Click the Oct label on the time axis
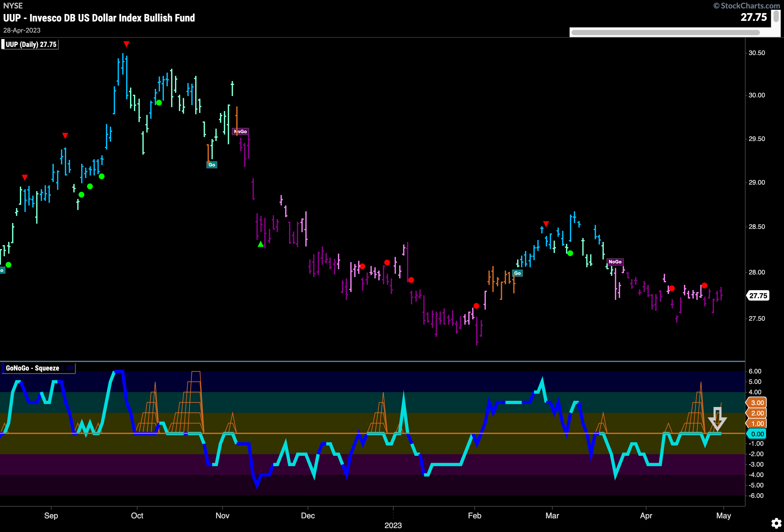Image resolution: width=784 pixels, height=532 pixels. [137, 515]
